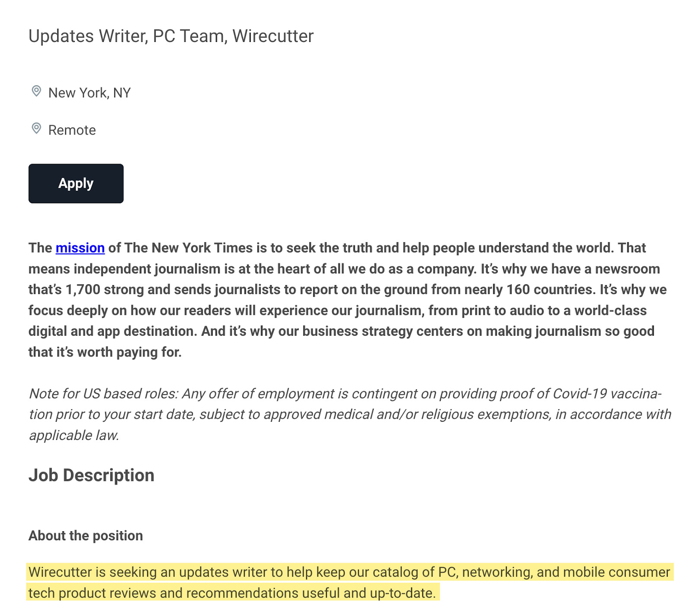
Task: Click the yellow highlighted Wirecutter summary text
Action: [x=346, y=582]
